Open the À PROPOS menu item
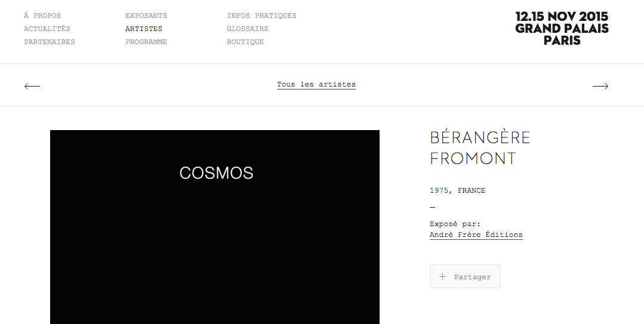 42,16
